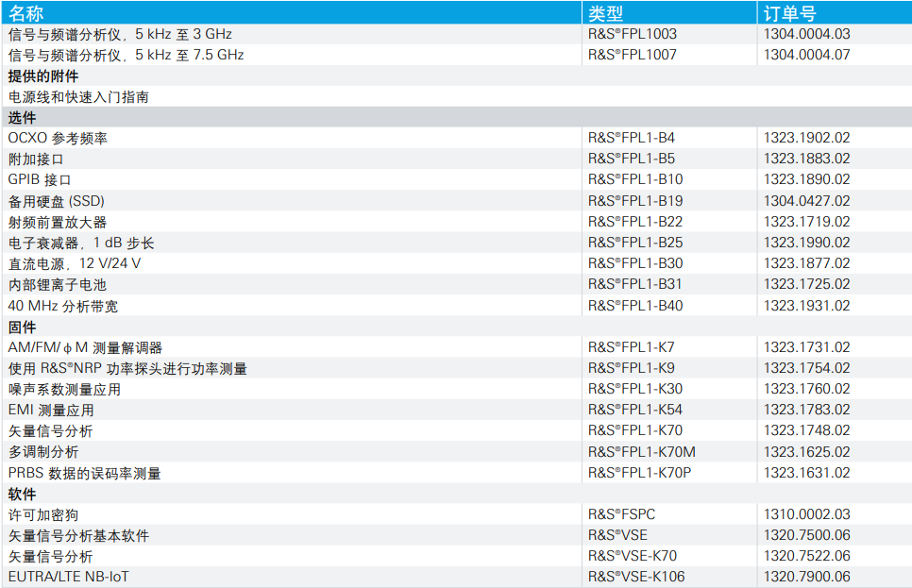912x588 pixels.
Task: Click order number 1304.0004.07
Action: click(806, 56)
